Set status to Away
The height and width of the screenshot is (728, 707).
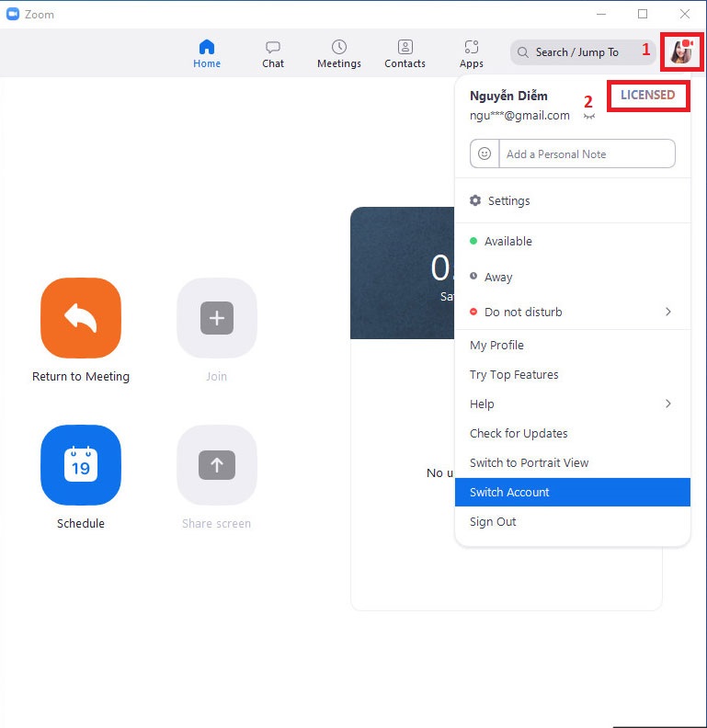[572, 278]
